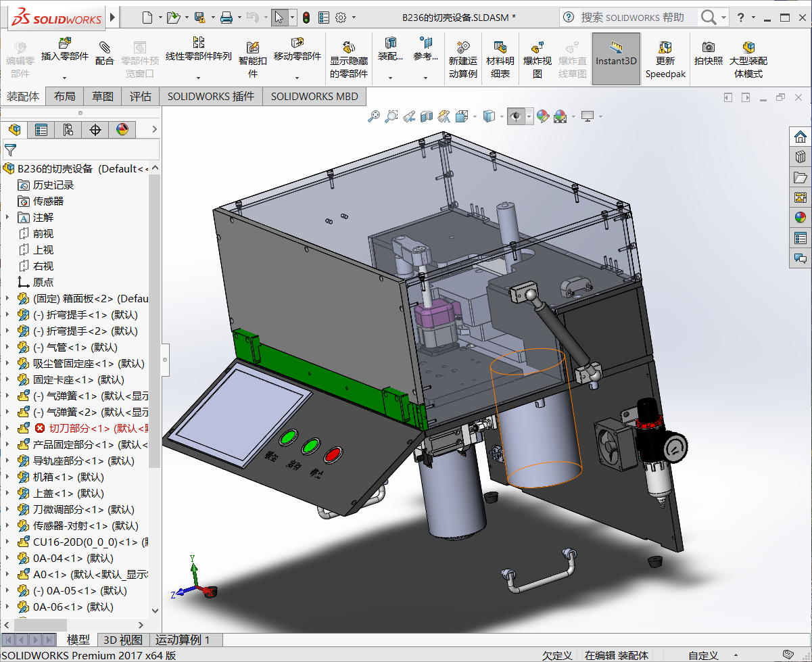Click Zoom to Area icon

pyautogui.click(x=391, y=116)
